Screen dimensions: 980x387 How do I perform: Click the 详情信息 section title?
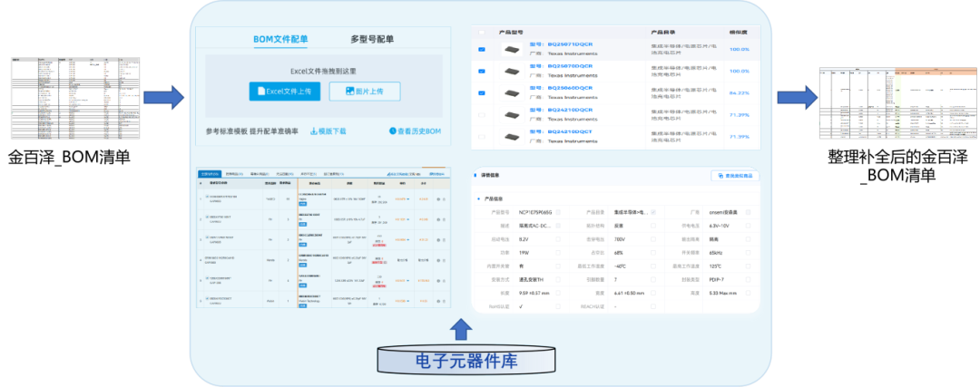(490, 176)
